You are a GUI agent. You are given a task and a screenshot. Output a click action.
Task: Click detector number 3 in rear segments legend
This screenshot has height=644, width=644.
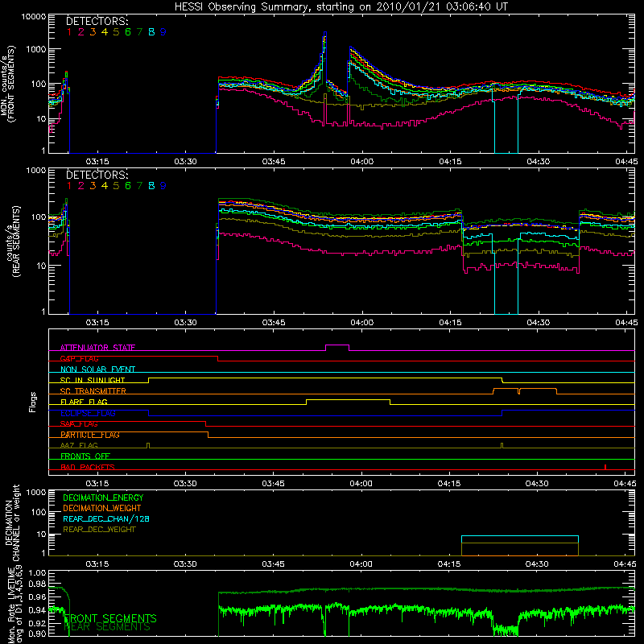tap(93, 186)
